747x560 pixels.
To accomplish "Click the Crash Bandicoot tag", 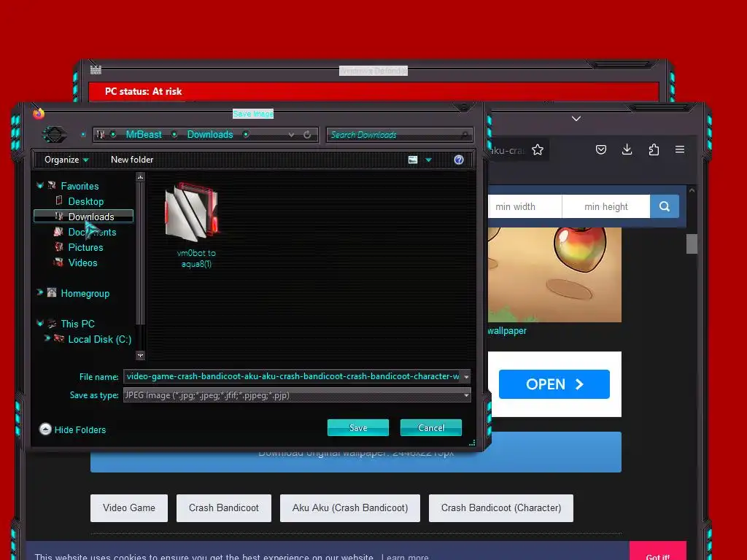I will [x=224, y=507].
